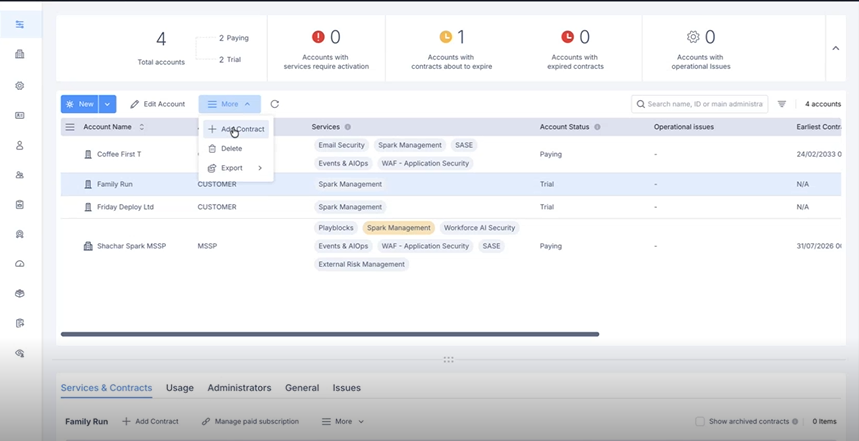The width and height of the screenshot is (859, 441).
Task: Click the Email Security service tag
Action: coord(341,145)
